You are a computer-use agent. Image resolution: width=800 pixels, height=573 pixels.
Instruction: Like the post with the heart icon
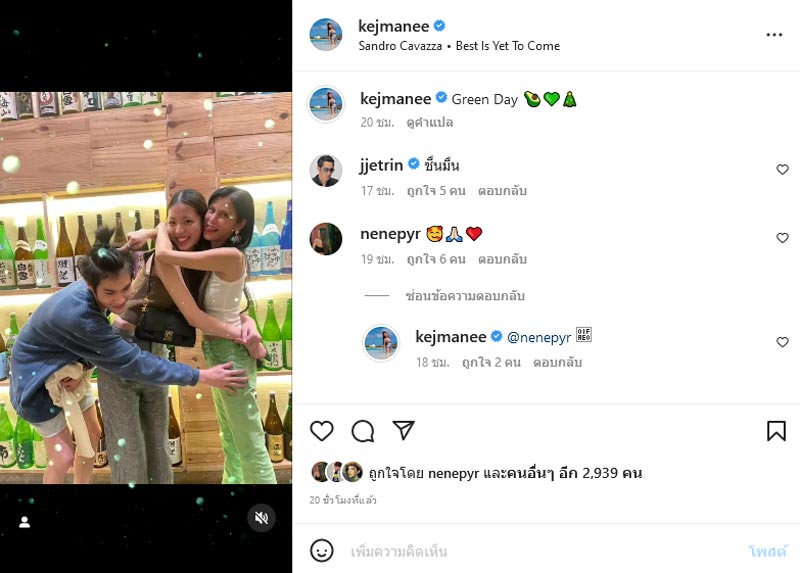point(321,431)
